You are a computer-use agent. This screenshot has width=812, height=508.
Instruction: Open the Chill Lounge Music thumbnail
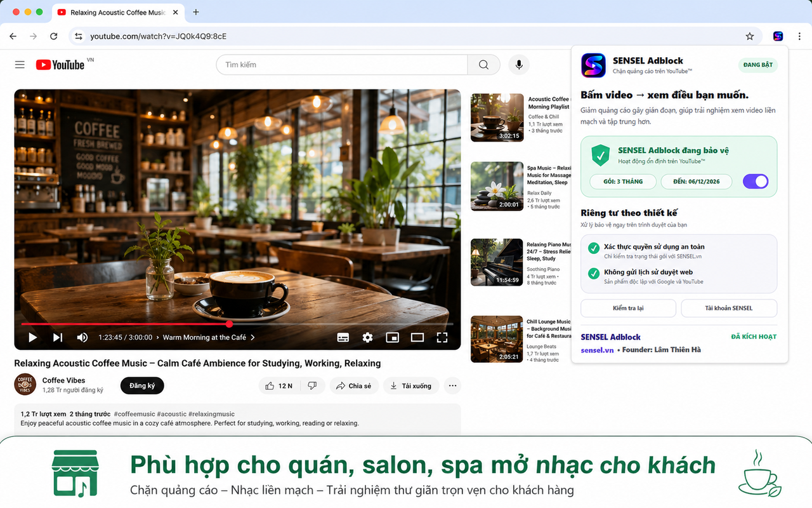(497, 339)
